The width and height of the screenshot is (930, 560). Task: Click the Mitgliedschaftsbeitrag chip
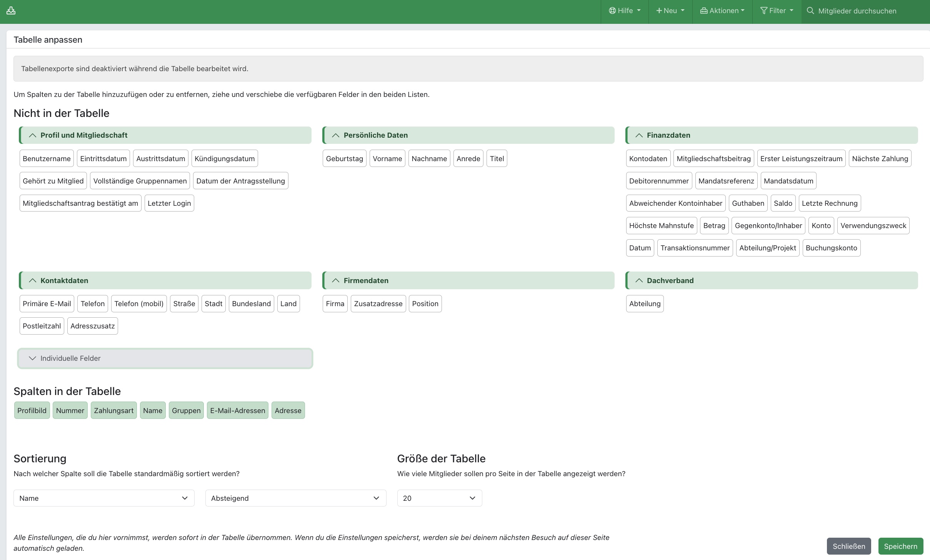[x=714, y=158]
